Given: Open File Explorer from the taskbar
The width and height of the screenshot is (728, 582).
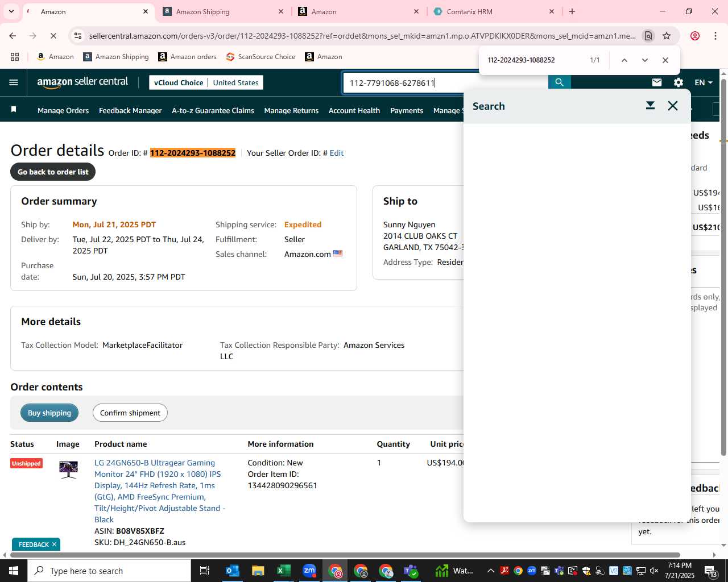Looking at the screenshot, I should pyautogui.click(x=258, y=571).
